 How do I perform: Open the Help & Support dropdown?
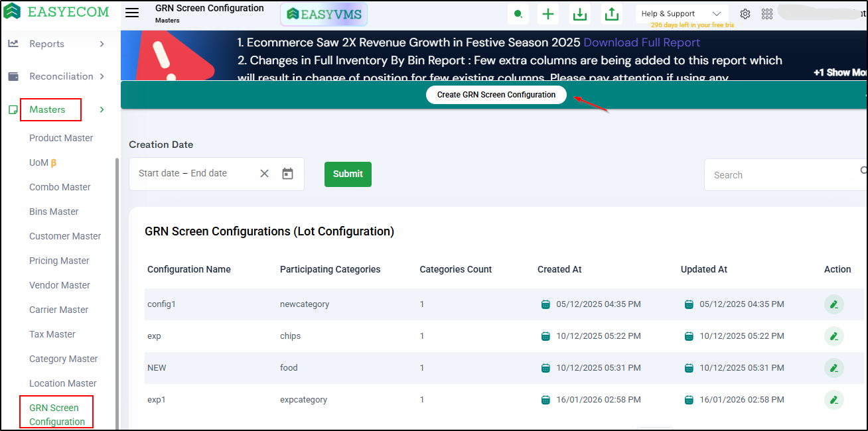[x=681, y=14]
